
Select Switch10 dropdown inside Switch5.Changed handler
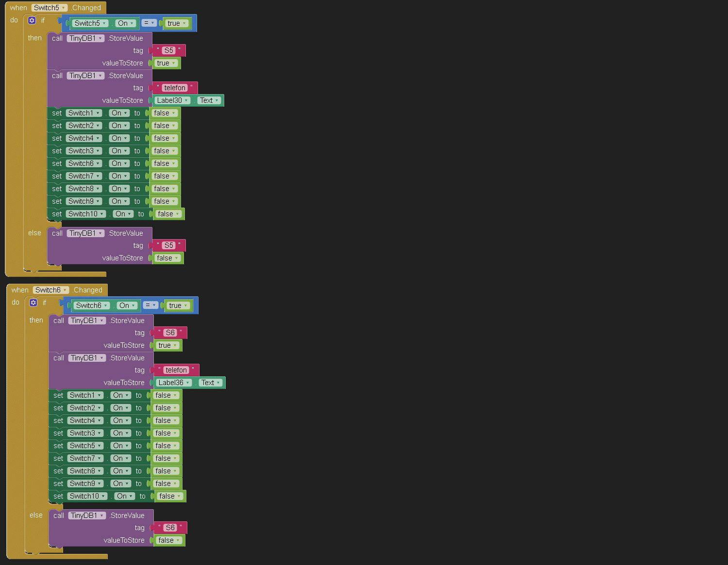[x=86, y=214]
